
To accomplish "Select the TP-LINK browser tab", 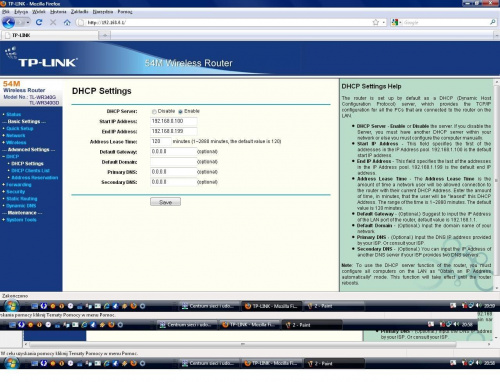I will (x=50, y=35).
